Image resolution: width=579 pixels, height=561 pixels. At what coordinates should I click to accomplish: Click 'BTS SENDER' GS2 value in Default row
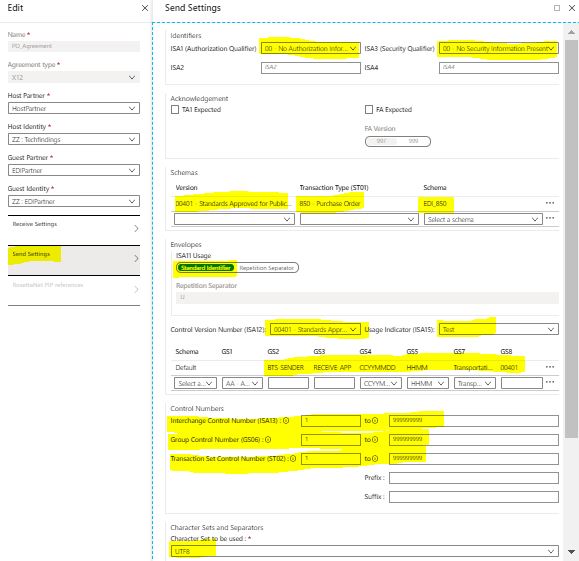pos(285,367)
